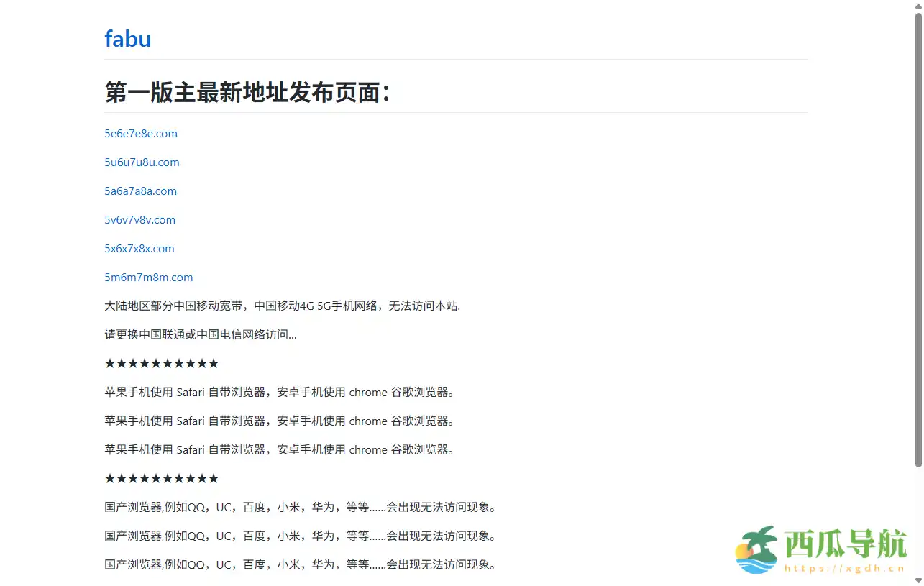Image resolution: width=924 pixels, height=586 pixels.
Task: Select the 5m6m7m8m.com link
Action: click(x=148, y=278)
